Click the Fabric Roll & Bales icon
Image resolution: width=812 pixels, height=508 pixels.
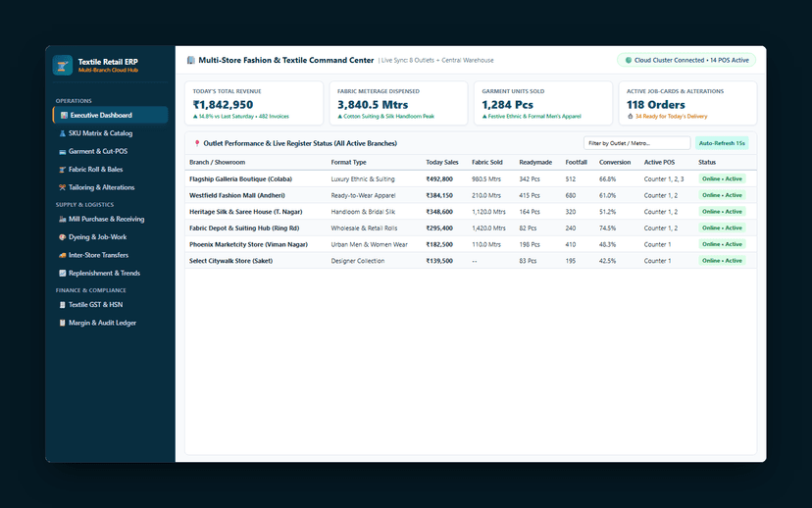coord(62,170)
